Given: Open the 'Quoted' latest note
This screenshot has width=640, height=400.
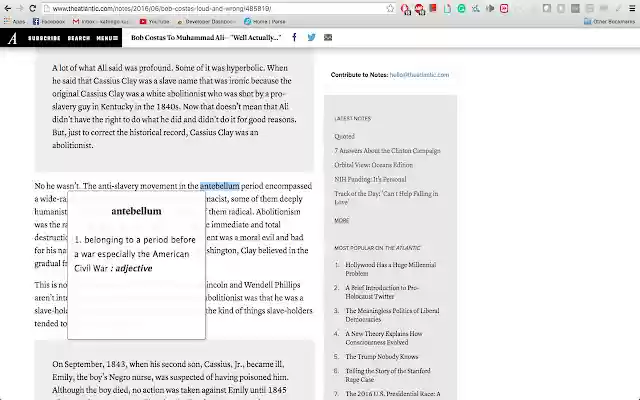Looking at the screenshot, I should (x=344, y=136).
